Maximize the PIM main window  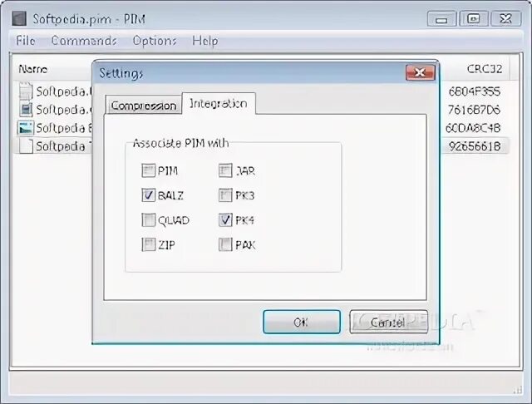pos(474,18)
